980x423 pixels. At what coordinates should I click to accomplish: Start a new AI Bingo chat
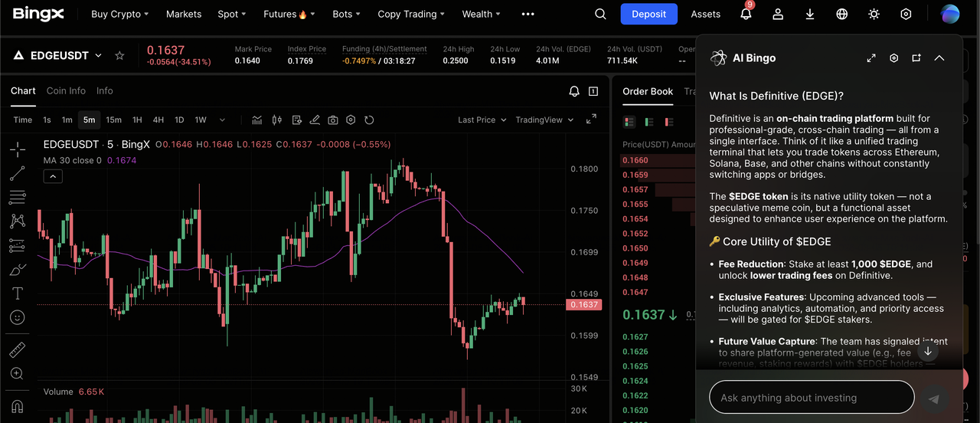[x=916, y=58]
